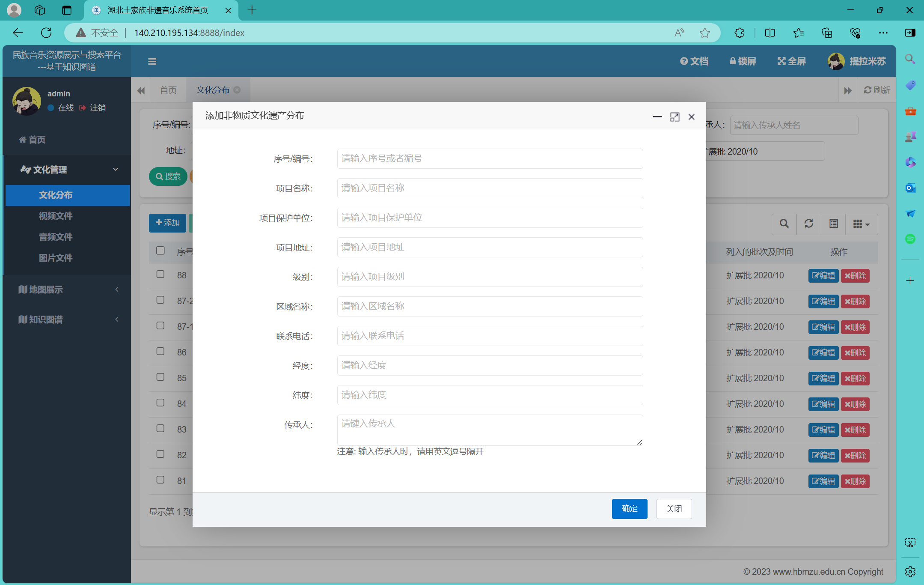This screenshot has width=924, height=585.
Task: Reload the browser page
Action: point(46,33)
